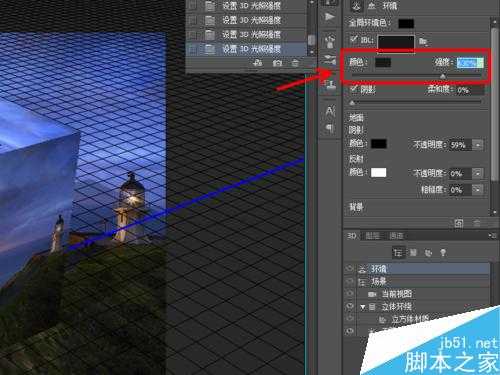The width and height of the screenshot is (500, 375).
Task: Filter 3D panel by whole scene
Action: point(398,253)
